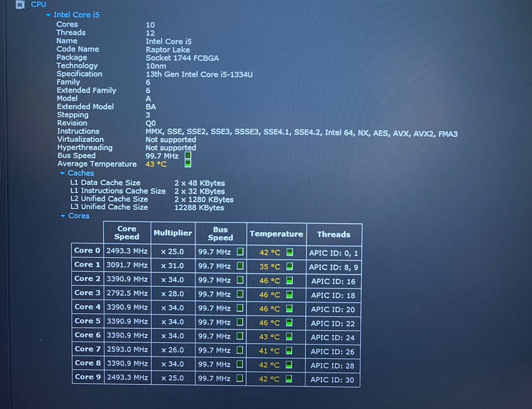Click the Bus Speed column header
532x409 pixels.
click(221, 234)
